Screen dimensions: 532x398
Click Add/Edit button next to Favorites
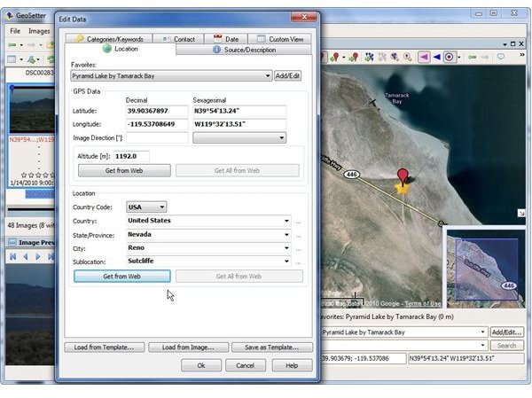(x=287, y=75)
